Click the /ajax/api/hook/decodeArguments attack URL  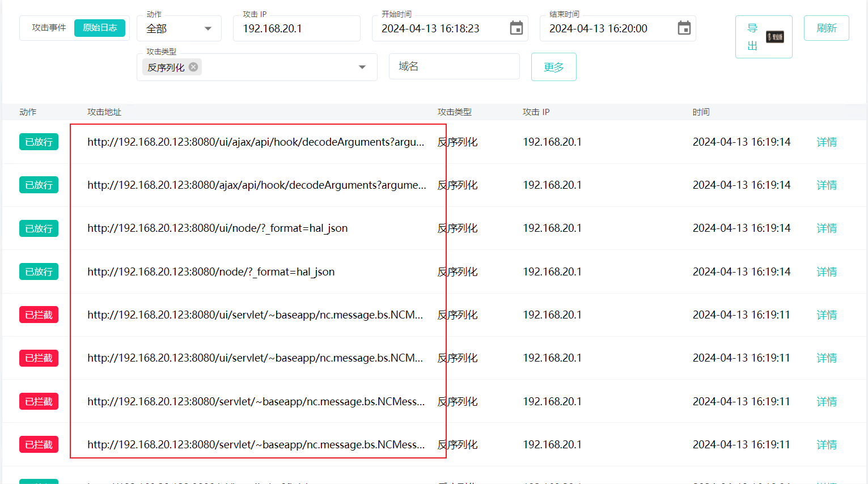257,185
